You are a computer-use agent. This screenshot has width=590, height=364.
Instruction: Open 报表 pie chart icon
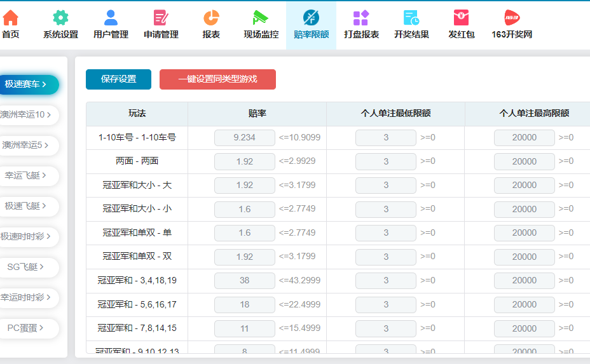coord(211,18)
